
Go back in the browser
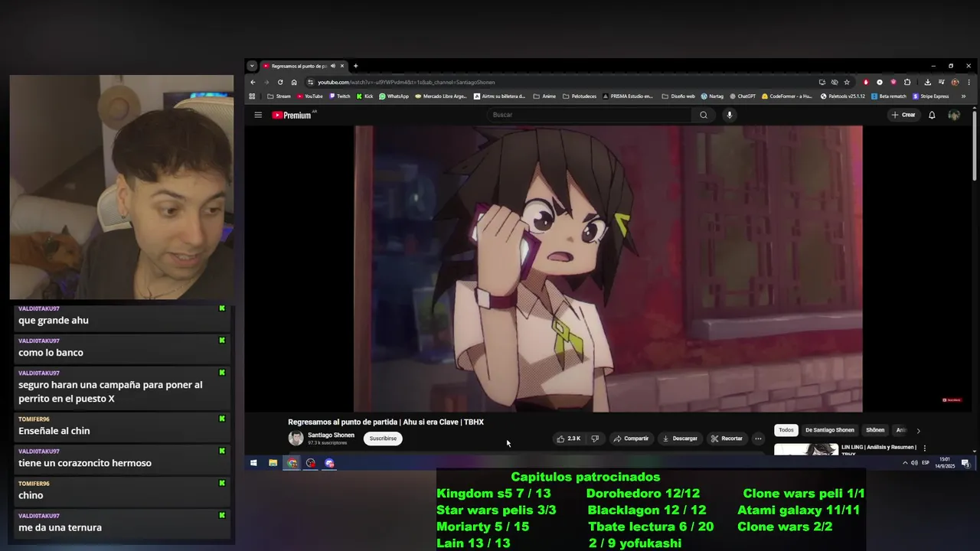point(253,82)
